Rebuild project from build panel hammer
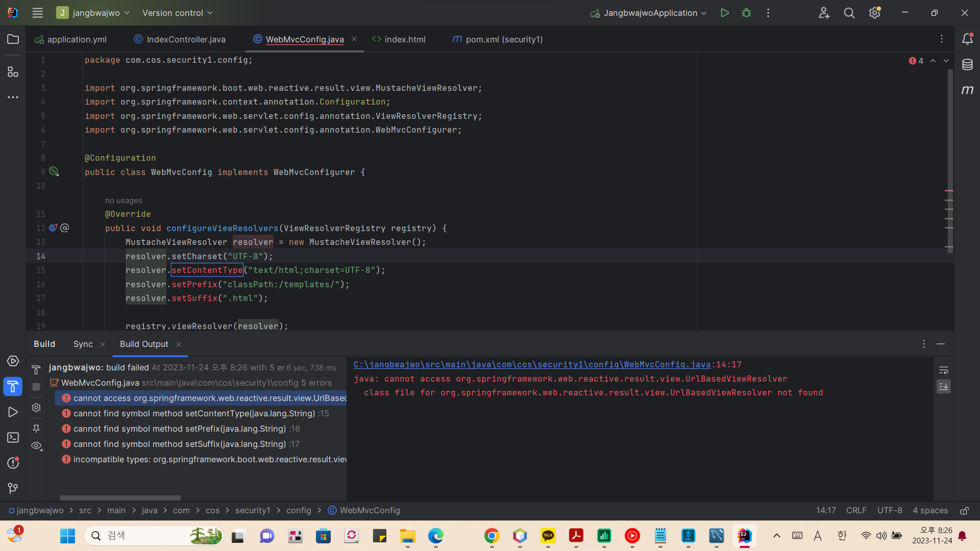This screenshot has height=551, width=980. 36,369
